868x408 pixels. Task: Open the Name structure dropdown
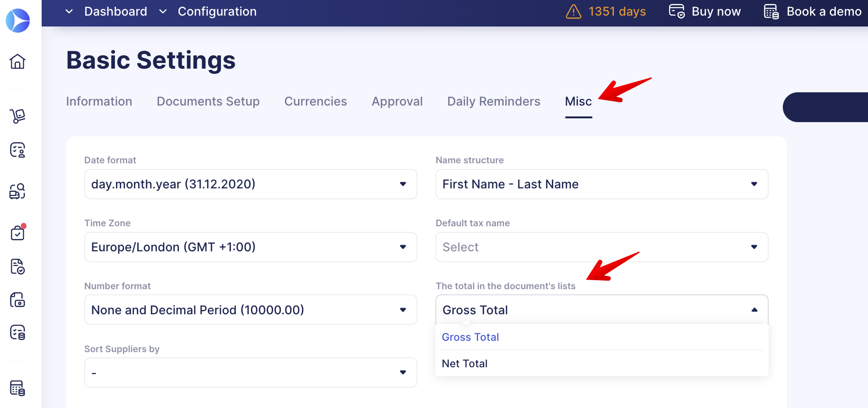pos(602,184)
